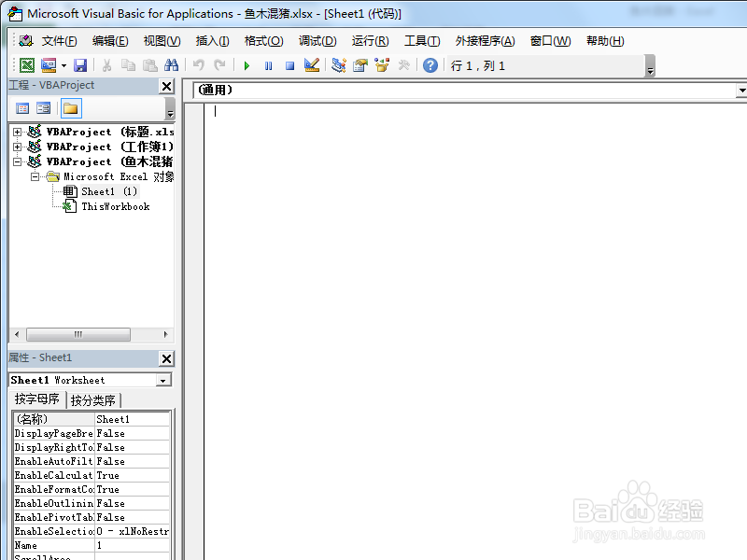Click the Copy icon in the toolbar
Image resolution: width=747 pixels, height=560 pixels.
[x=128, y=64]
